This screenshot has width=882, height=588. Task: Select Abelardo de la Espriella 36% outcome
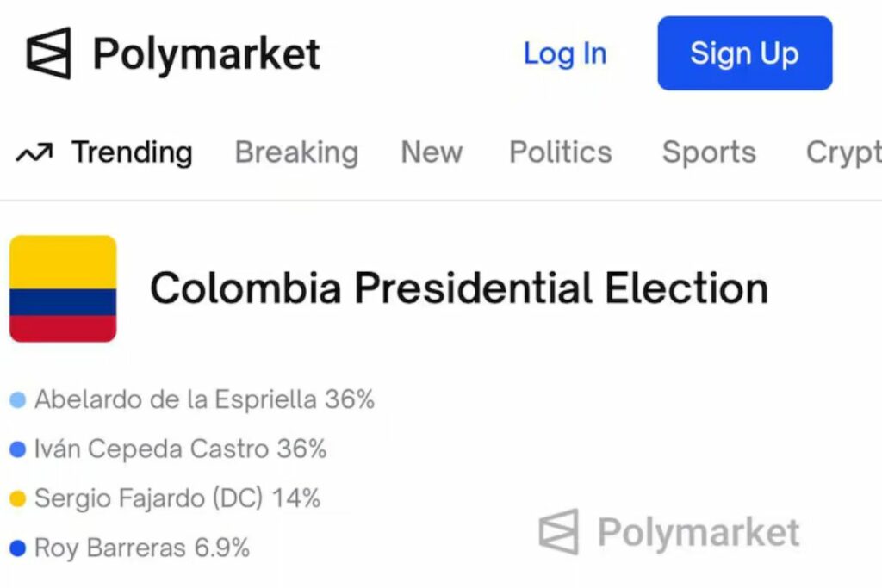pos(204,400)
